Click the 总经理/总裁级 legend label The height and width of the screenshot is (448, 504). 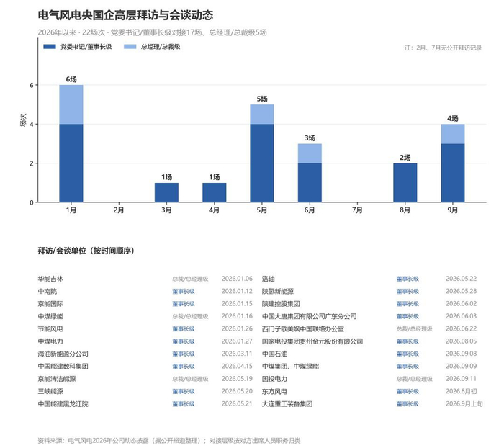click(161, 47)
